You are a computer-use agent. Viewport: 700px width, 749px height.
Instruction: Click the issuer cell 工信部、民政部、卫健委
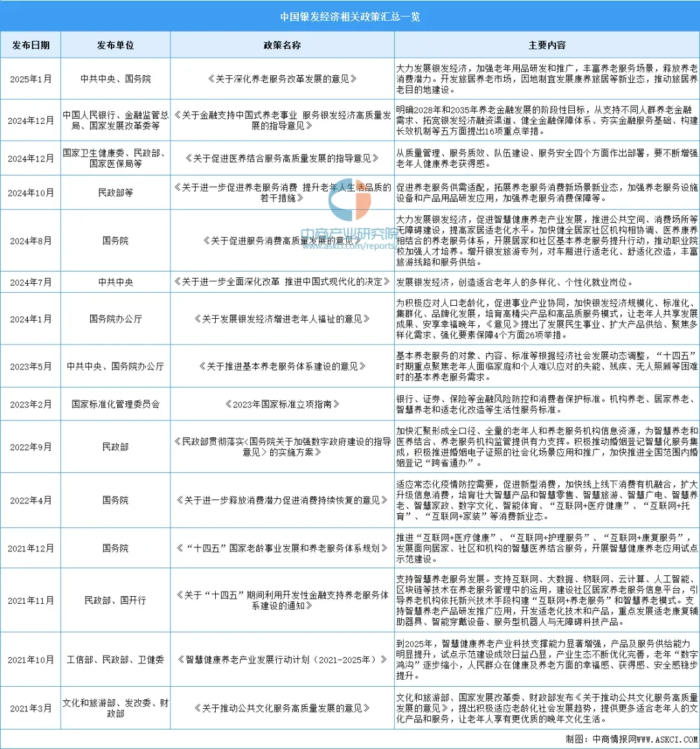point(115,660)
